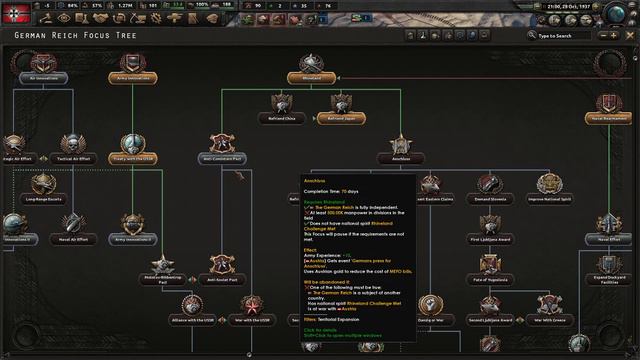Screen dimensions: 640x360
Task: Select the Befriend Japan focus
Action: [341, 109]
